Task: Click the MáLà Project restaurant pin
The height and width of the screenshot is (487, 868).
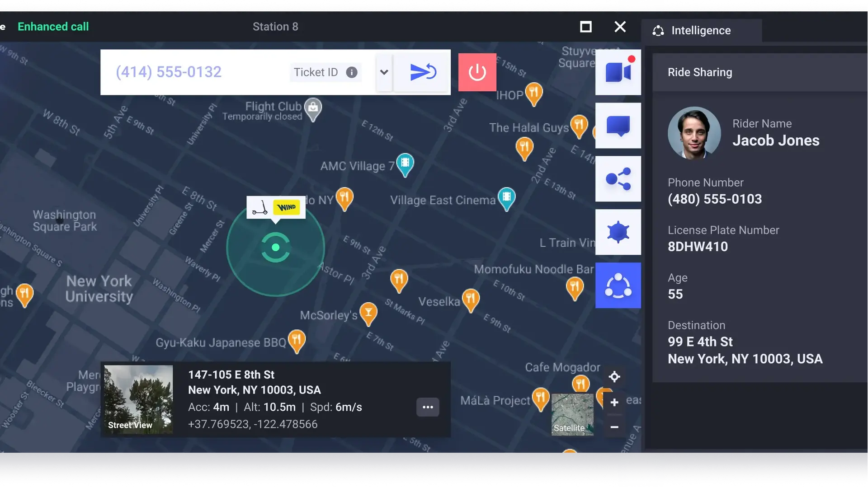Action: click(540, 399)
